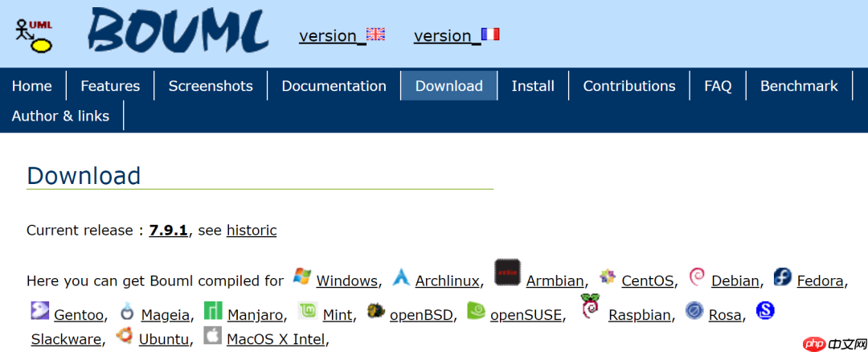Follow the Mint download link
This screenshot has width=868, height=352.
tap(337, 315)
